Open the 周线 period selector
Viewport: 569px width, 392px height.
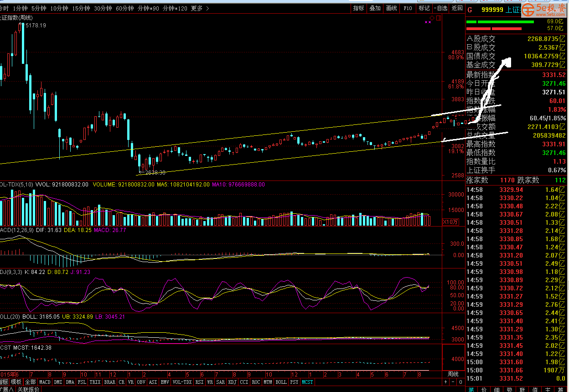click(453, 374)
